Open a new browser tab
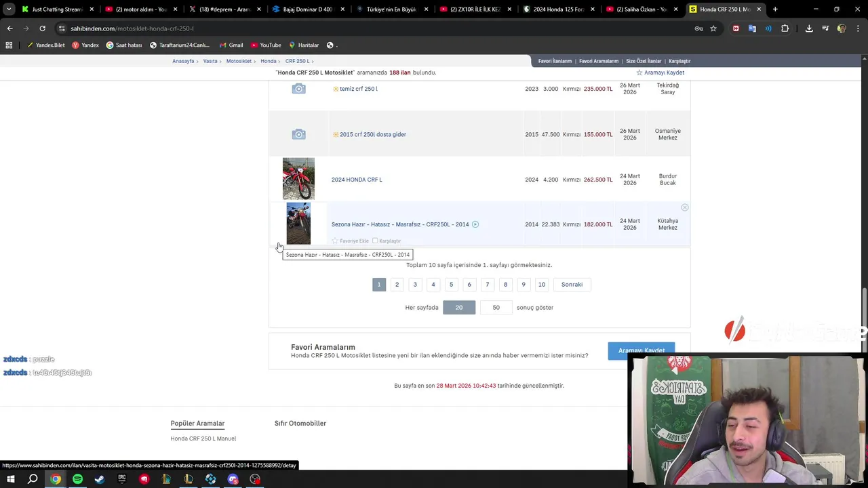The image size is (868, 488). click(775, 9)
